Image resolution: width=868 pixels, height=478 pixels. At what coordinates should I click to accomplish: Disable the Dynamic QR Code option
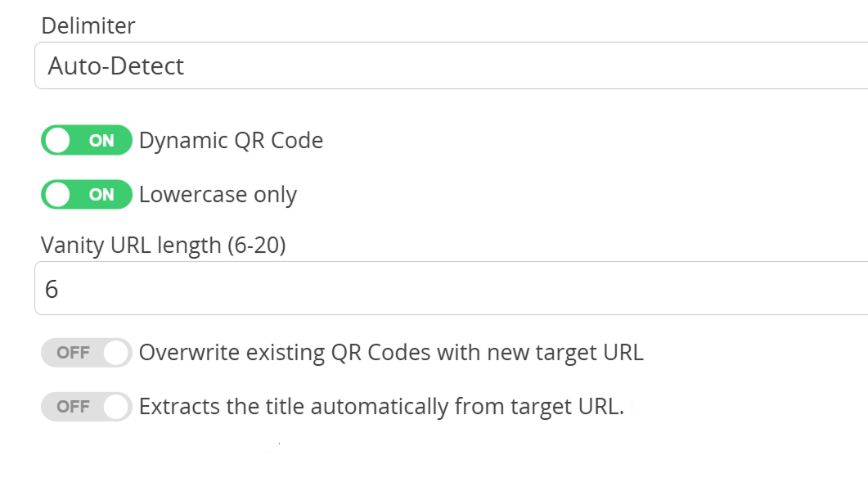pos(87,140)
